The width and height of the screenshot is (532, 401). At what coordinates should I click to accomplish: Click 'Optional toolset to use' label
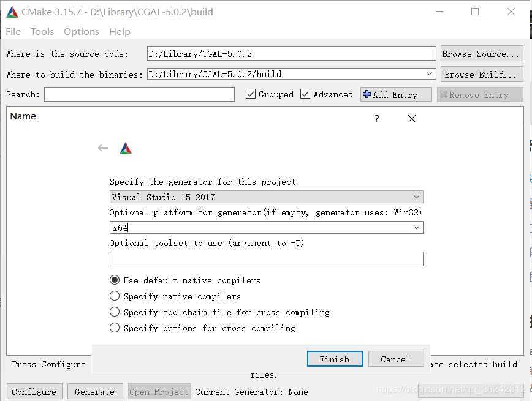coord(207,243)
